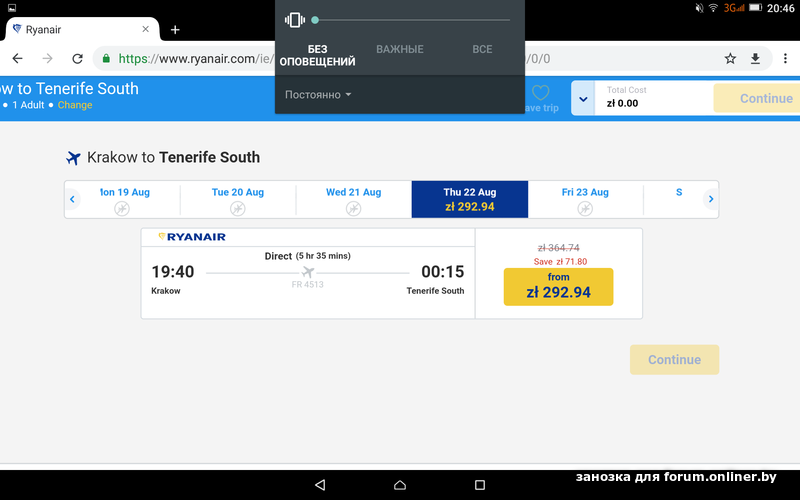Tap the save trip heart icon
The height and width of the screenshot is (500, 800).
pos(541,92)
